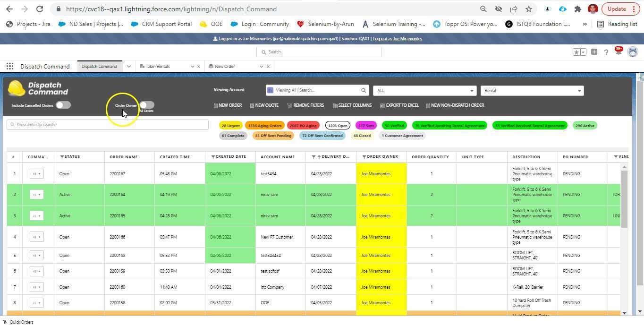Viewport: 644px width, 326px height.
Task: Click the NEW ORDER button
Action: point(228,105)
